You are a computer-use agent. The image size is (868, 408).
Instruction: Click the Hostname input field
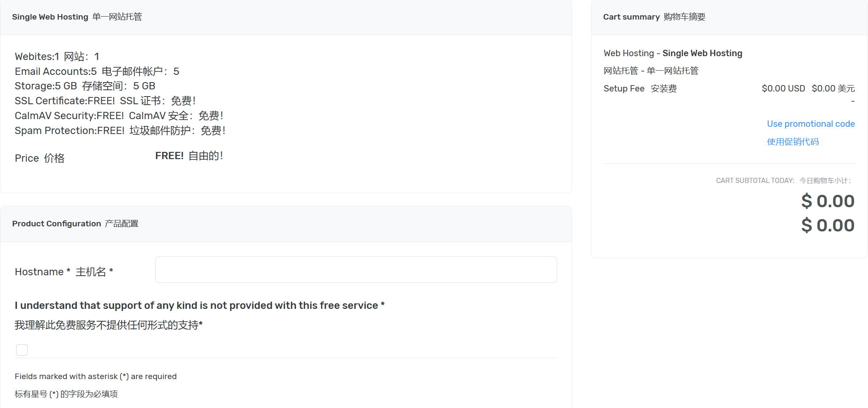(356, 269)
